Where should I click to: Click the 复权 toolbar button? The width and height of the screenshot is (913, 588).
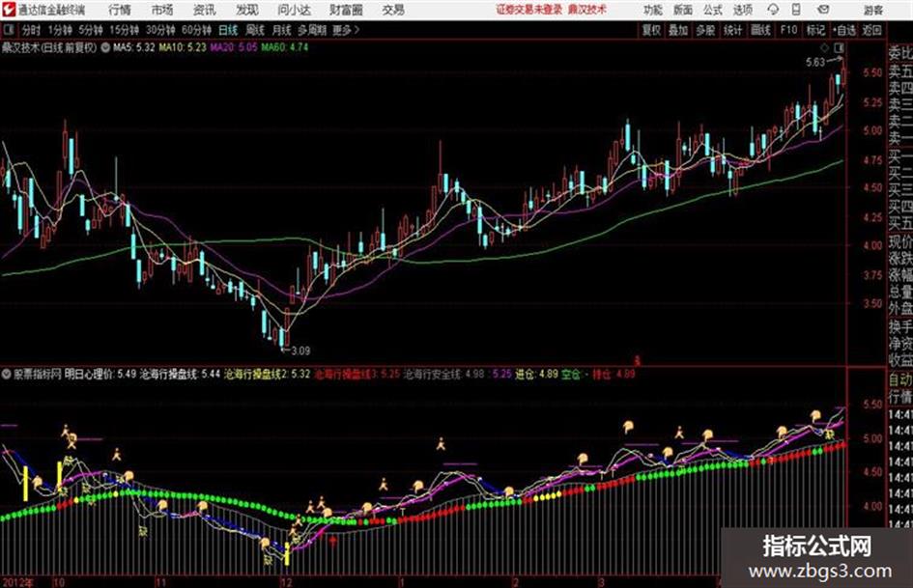click(x=651, y=30)
